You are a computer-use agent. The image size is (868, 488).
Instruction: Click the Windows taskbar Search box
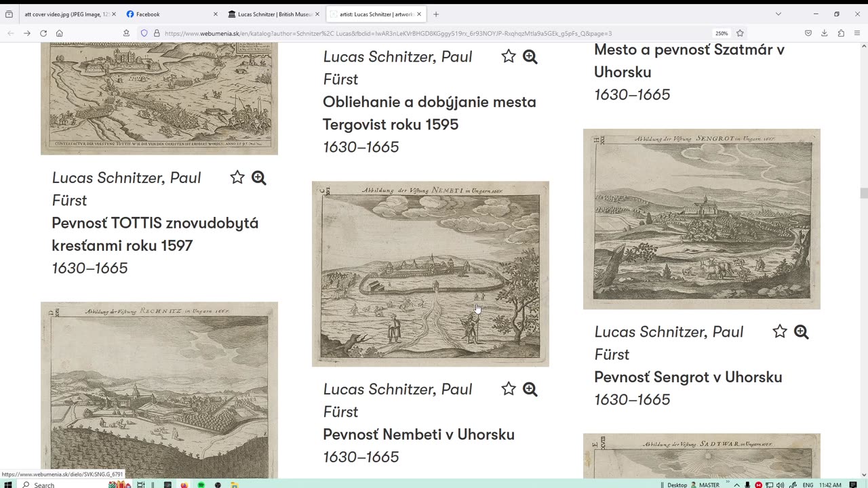(61, 485)
